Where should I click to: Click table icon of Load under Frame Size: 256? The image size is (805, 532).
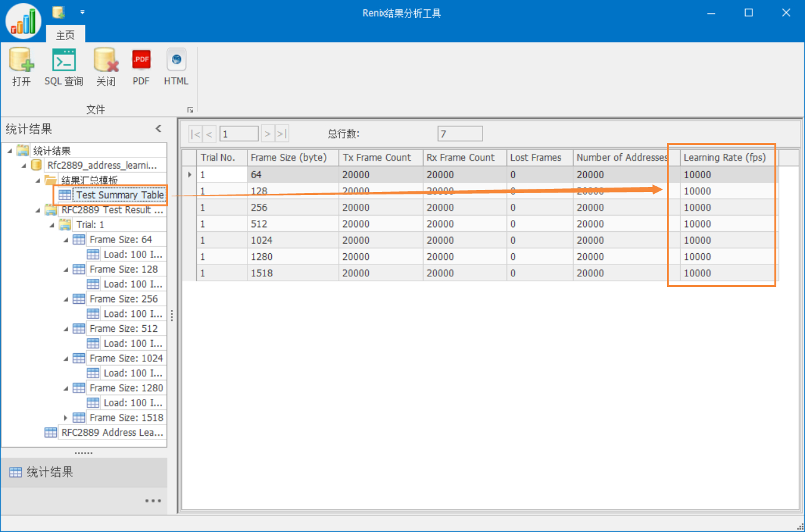[x=93, y=314]
